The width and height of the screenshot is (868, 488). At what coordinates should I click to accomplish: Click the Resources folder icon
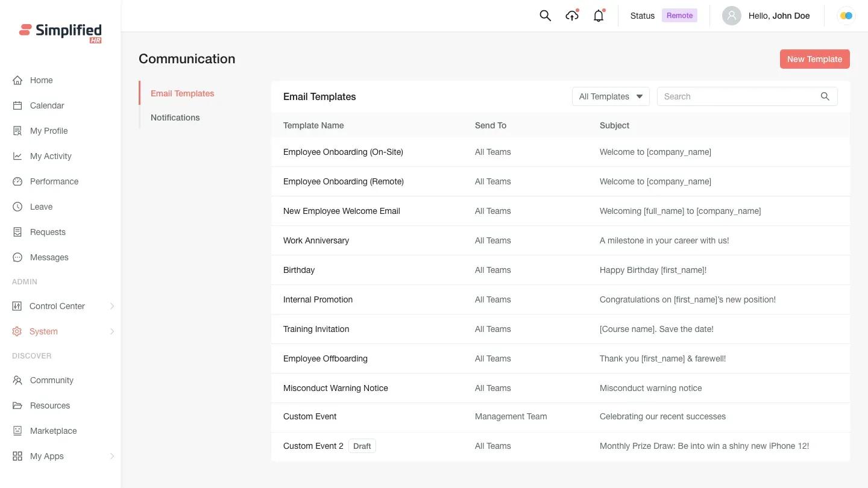[17, 405]
